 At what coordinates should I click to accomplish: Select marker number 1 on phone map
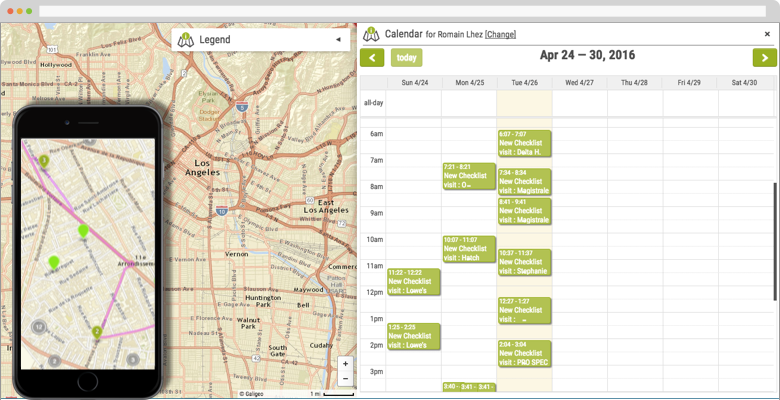(x=44, y=161)
